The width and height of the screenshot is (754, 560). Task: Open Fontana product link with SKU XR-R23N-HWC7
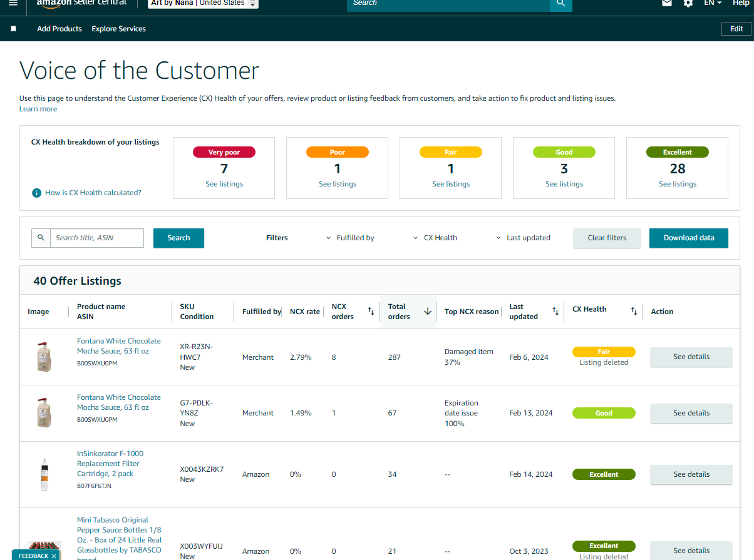coord(119,346)
